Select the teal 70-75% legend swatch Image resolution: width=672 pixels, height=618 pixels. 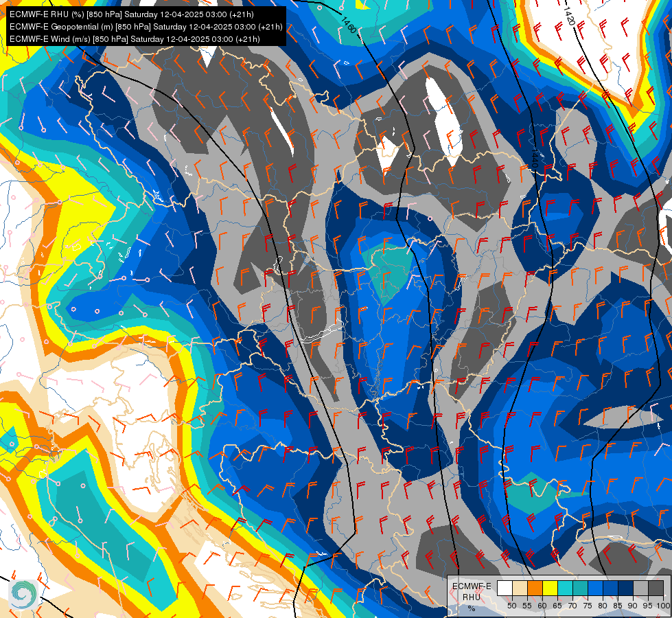[580, 588]
